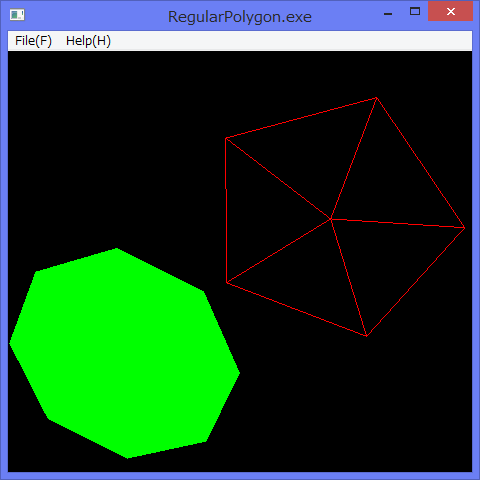Open the File(F) menu
This screenshot has width=480, height=480.
pos(33,41)
